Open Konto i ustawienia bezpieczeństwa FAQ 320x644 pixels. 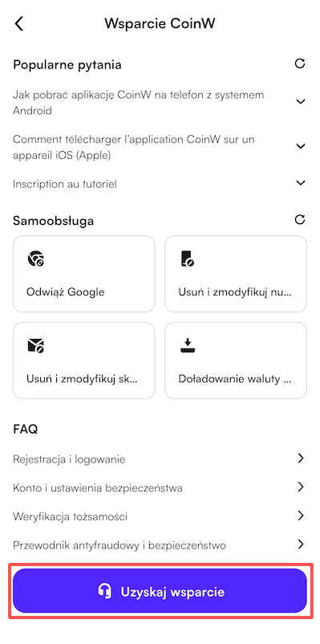pyautogui.click(x=160, y=488)
